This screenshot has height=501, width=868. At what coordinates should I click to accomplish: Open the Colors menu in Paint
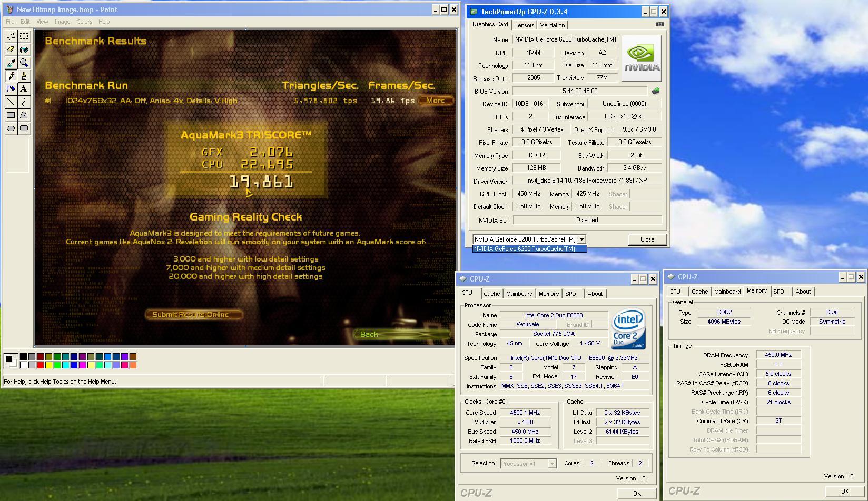click(84, 22)
